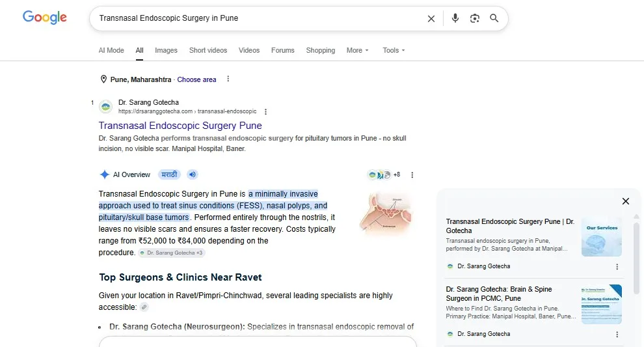Click the Choose area link
The width and height of the screenshot is (644, 347).
(x=196, y=79)
